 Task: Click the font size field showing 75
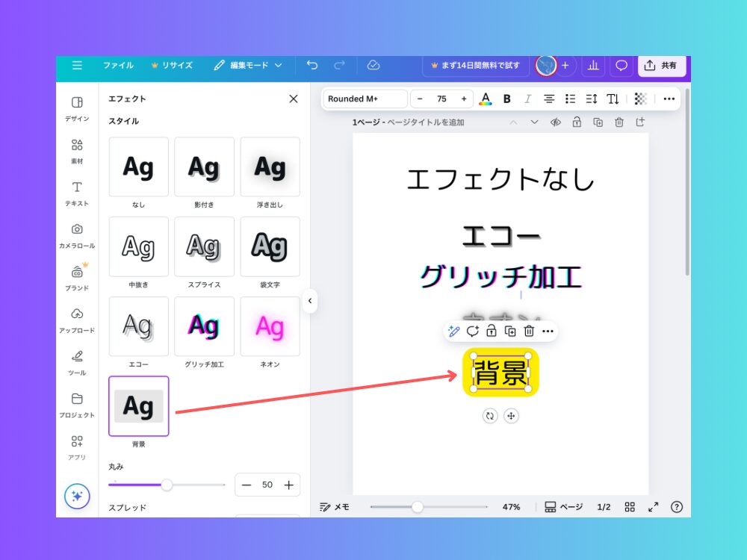pyautogui.click(x=441, y=99)
